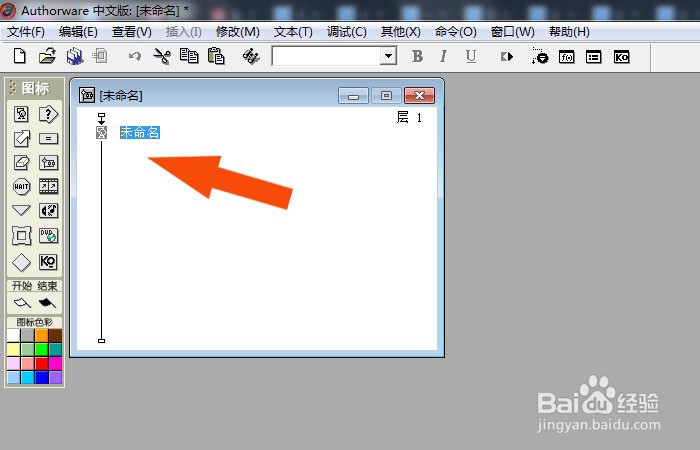Pick the pale yellow color swatch
The height and width of the screenshot is (450, 700).
(x=13, y=349)
